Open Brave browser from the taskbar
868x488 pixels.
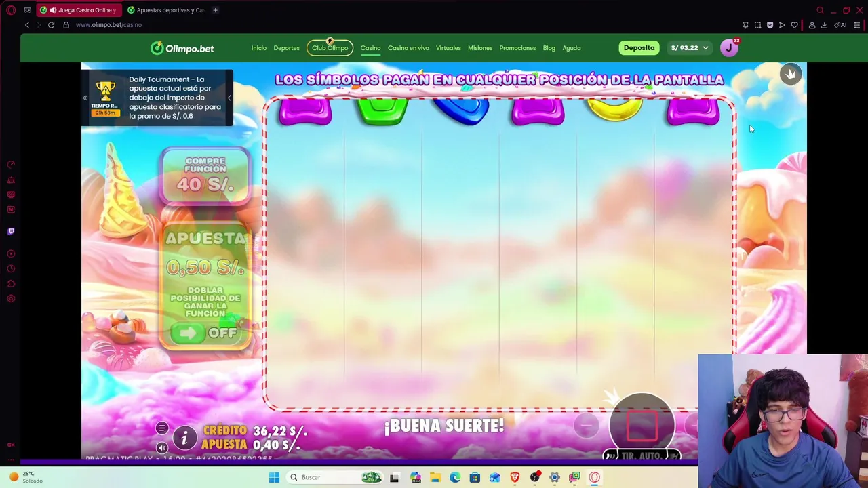(x=515, y=477)
